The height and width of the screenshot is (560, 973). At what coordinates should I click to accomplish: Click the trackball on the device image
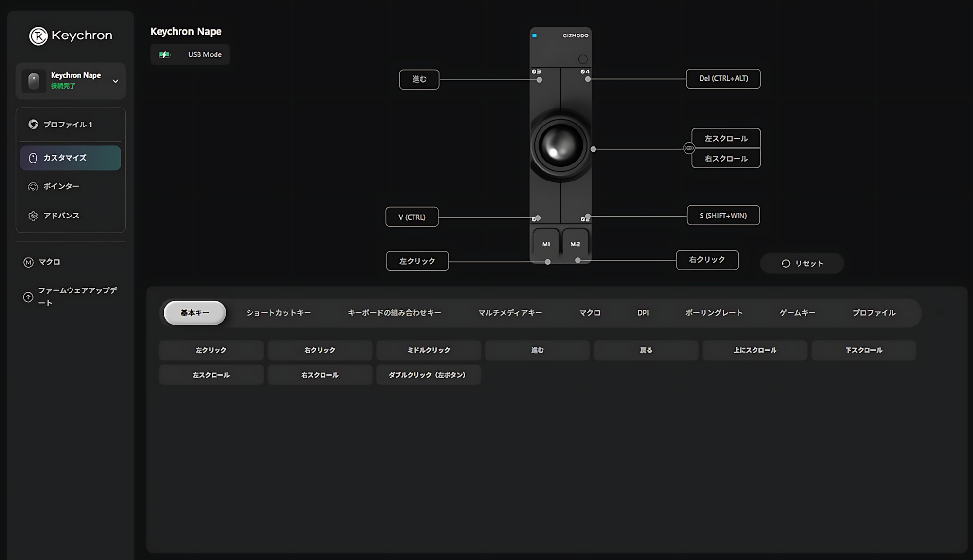click(x=560, y=145)
